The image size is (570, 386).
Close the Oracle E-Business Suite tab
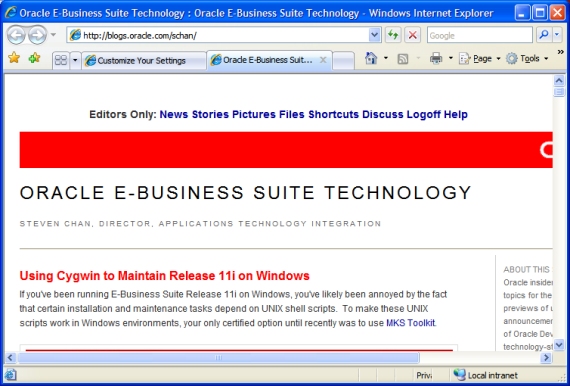click(x=323, y=60)
